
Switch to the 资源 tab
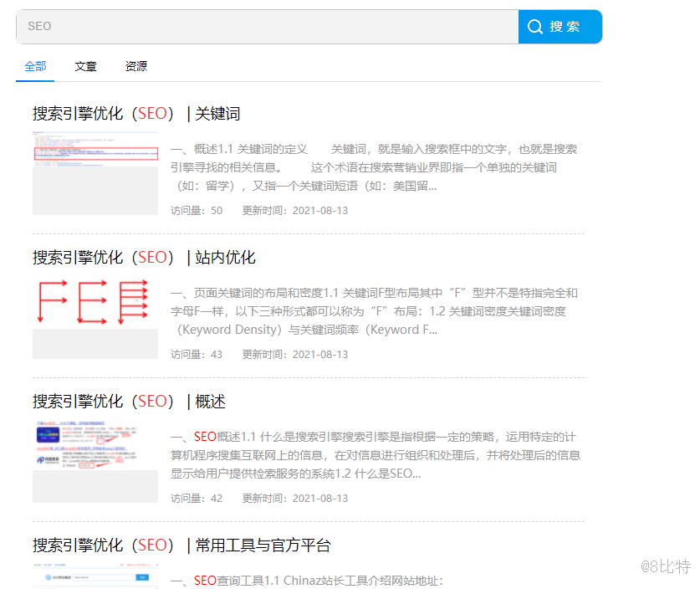pos(135,65)
